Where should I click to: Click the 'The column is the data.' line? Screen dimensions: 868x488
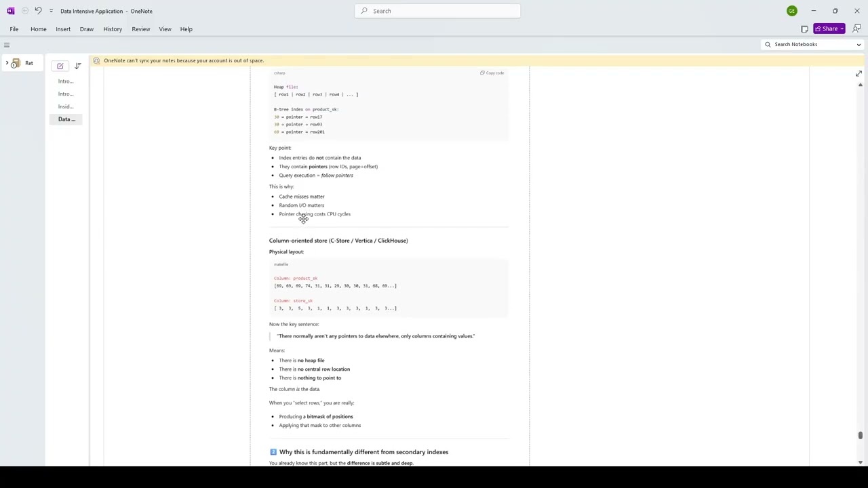[x=294, y=389]
